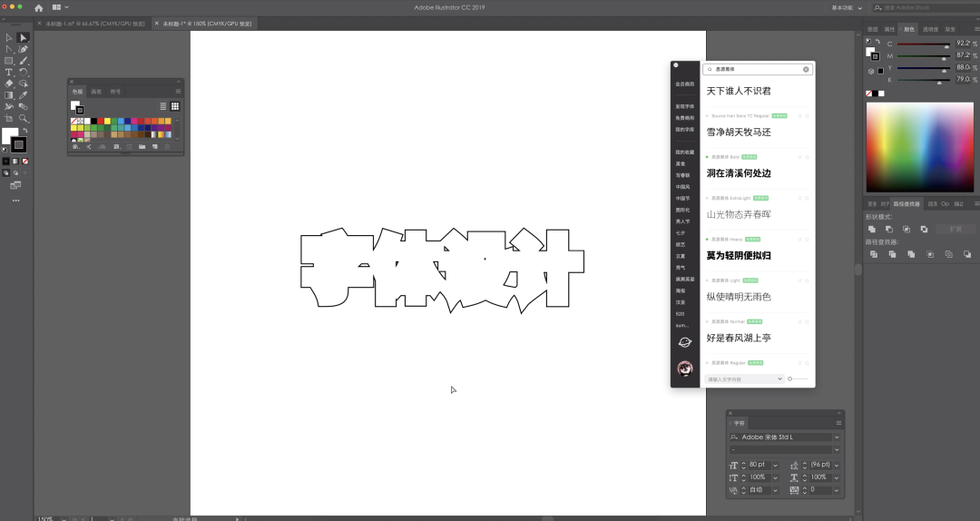The width and height of the screenshot is (980, 521).
Task: Click the 扩展 button in Pathfinder panel
Action: pos(955,230)
